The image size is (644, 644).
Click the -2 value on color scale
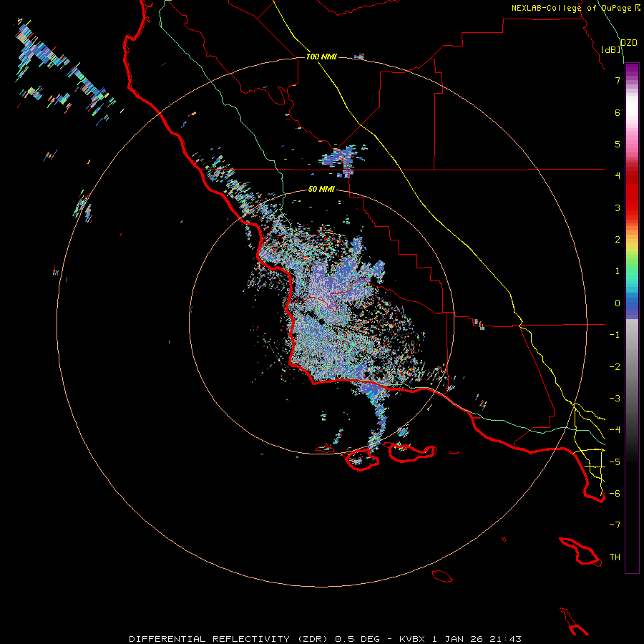pos(615,367)
